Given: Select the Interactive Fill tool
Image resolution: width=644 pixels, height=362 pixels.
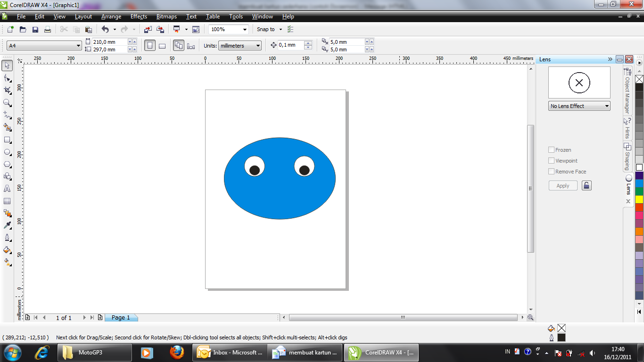Looking at the screenshot, I should pyautogui.click(x=7, y=262).
